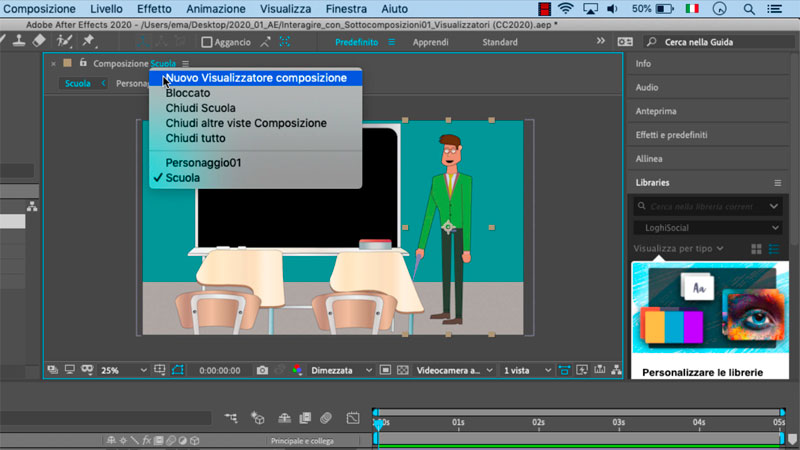800x450 pixels.
Task: Open the Videocamera a... 3D view dropdown
Action: pyautogui.click(x=454, y=370)
